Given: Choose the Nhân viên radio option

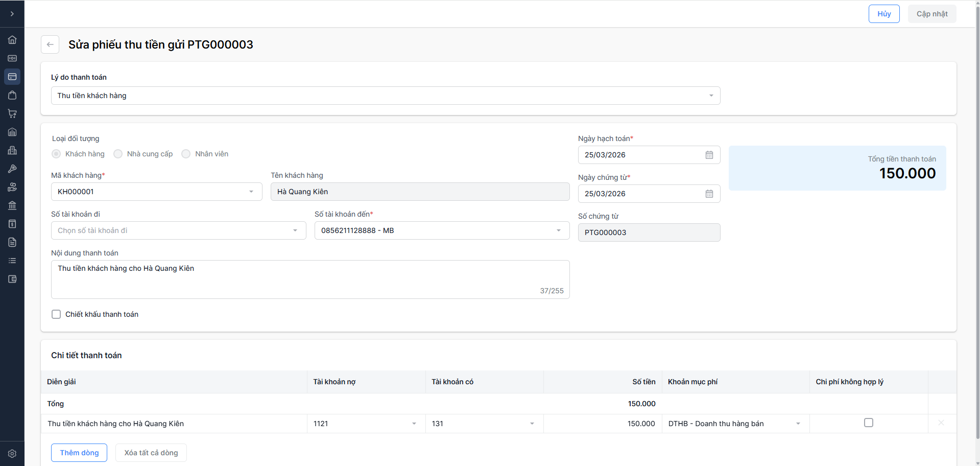Looking at the screenshot, I should click(x=186, y=154).
